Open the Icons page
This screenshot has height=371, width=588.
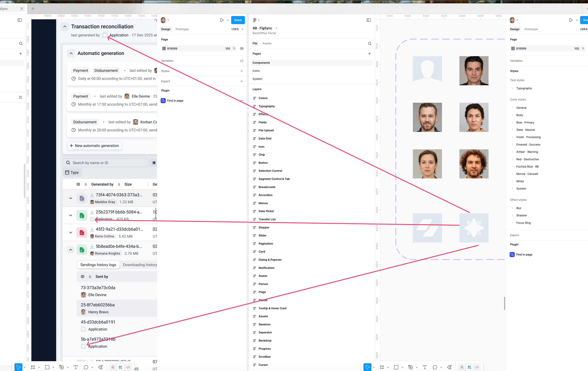pos(256,71)
